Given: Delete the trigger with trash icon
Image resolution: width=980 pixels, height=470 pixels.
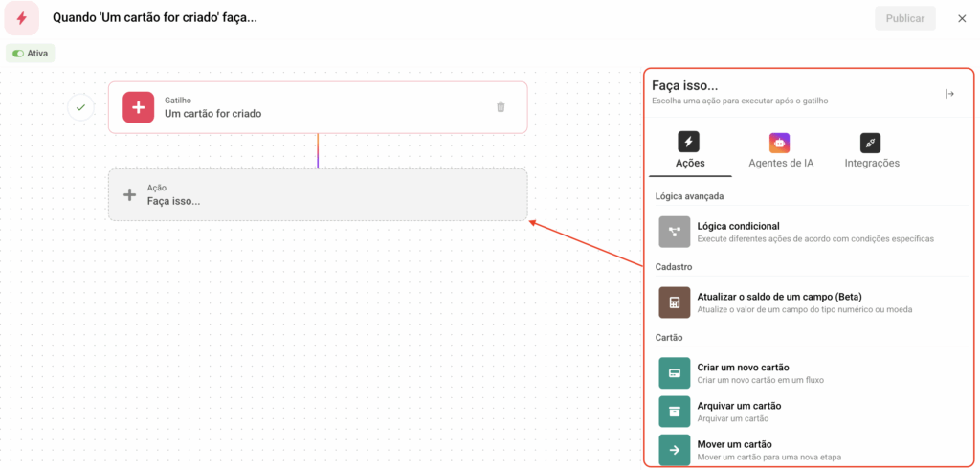Looking at the screenshot, I should (501, 107).
